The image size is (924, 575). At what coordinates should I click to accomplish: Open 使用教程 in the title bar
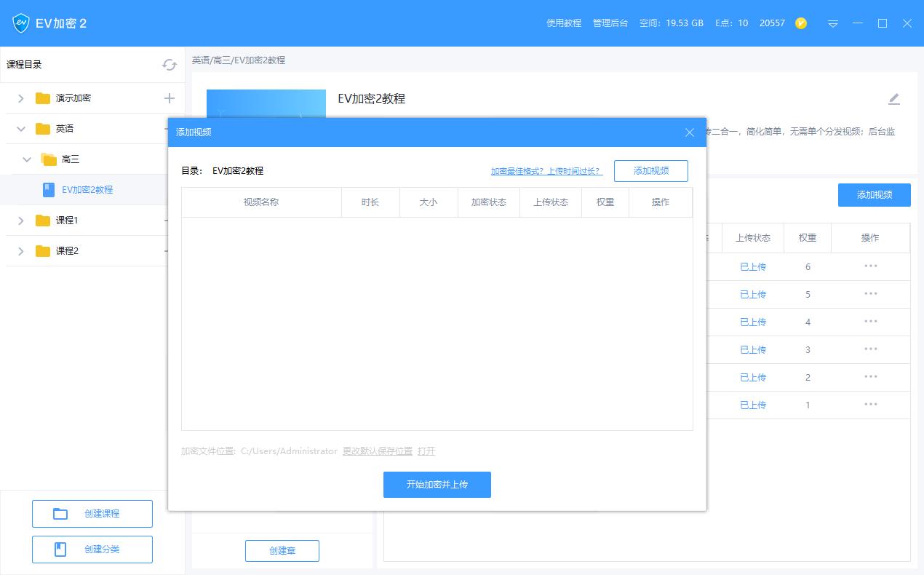[x=564, y=23]
